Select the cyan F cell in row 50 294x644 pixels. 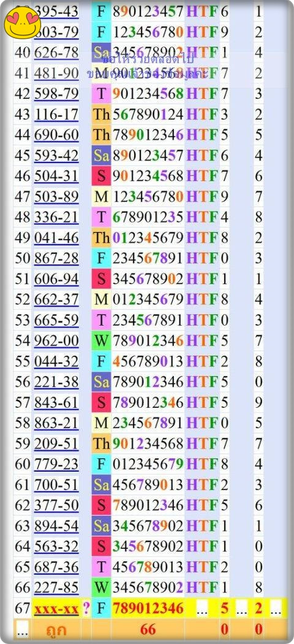point(101,258)
